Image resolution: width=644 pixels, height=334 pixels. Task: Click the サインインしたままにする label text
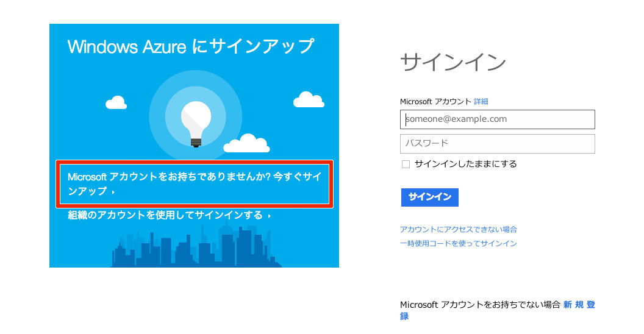[466, 164]
